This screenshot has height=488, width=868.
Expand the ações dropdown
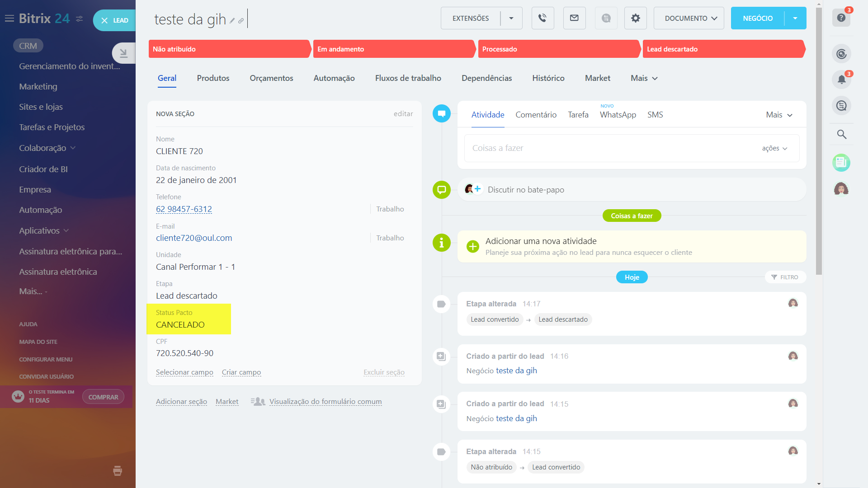tap(774, 148)
